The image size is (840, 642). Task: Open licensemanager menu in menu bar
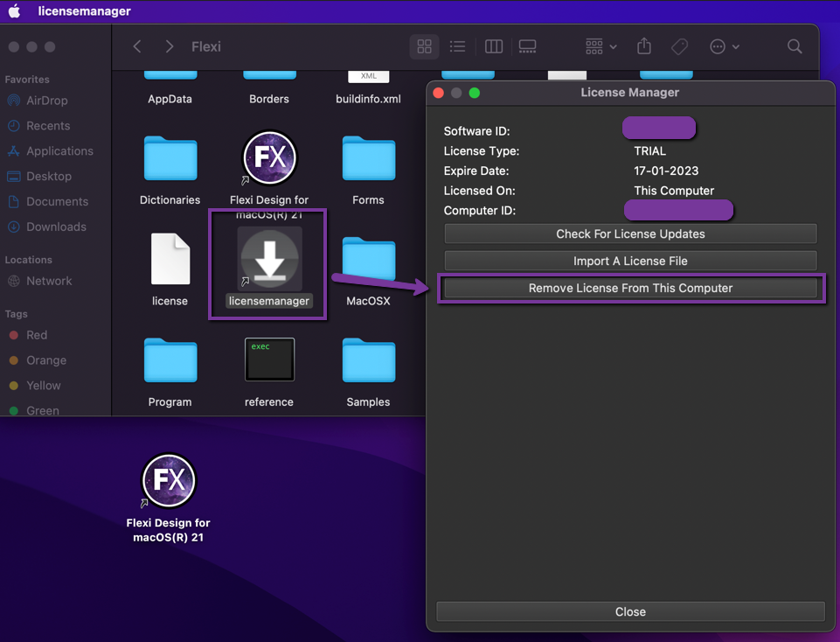tap(84, 11)
